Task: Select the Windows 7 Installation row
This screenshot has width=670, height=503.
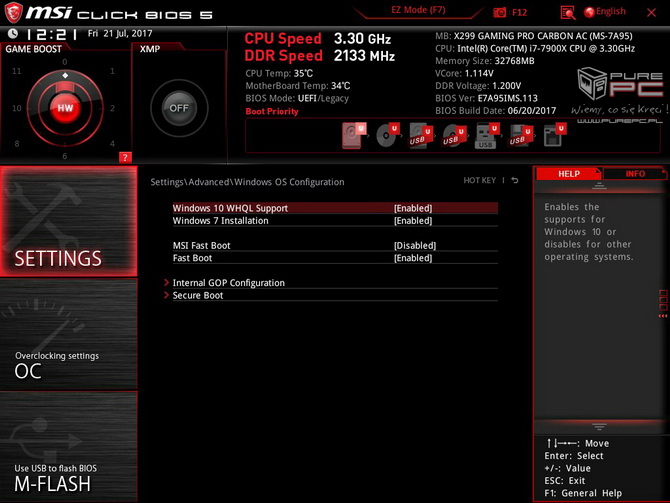Action: click(335, 221)
